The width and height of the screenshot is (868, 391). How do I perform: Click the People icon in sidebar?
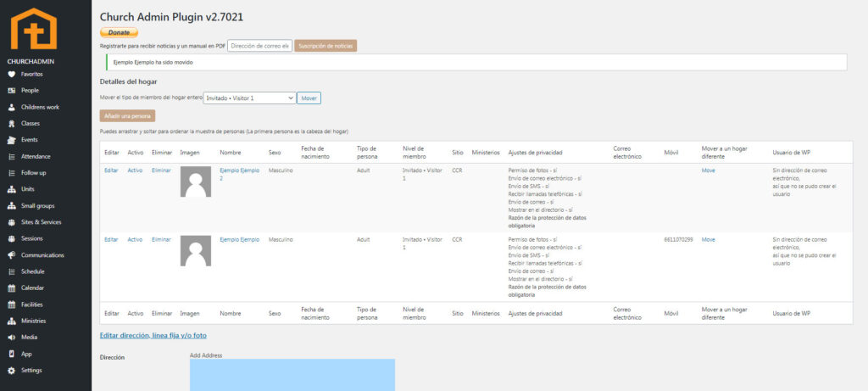coord(11,90)
